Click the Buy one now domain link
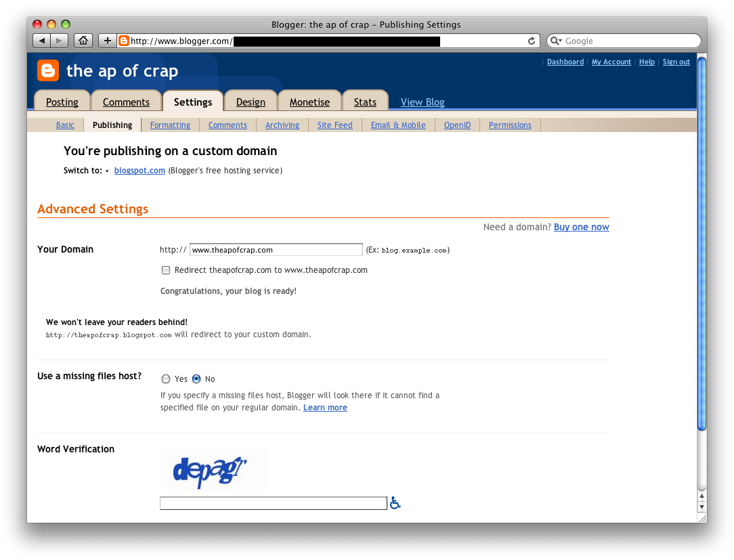The height and width of the screenshot is (560, 734). 582,227
